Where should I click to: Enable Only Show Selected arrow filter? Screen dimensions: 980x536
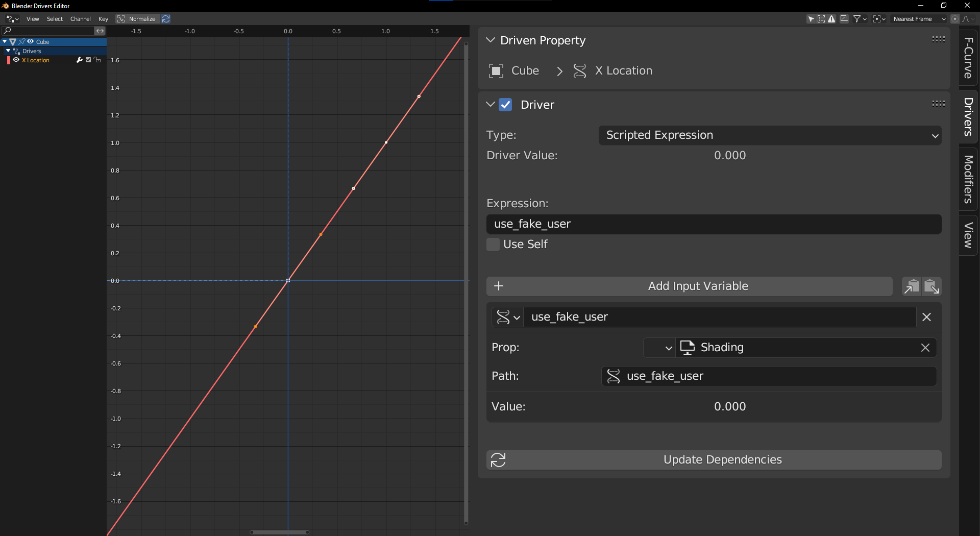[811, 19]
